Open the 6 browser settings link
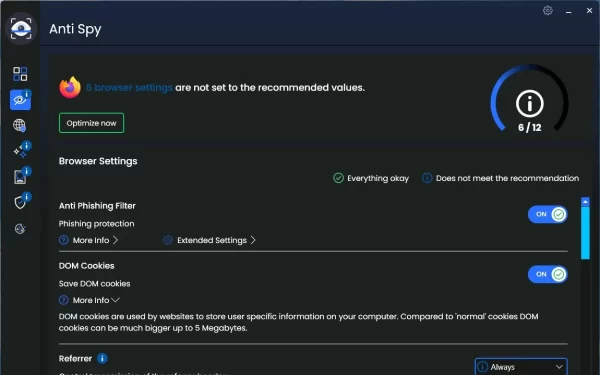600x375 pixels. 129,88
